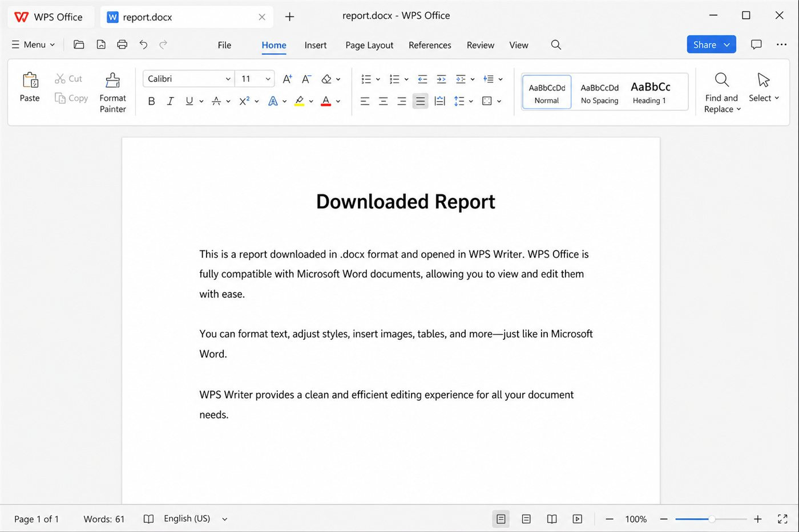Align text left
Viewport: 799px width, 532px height.
[x=365, y=101]
